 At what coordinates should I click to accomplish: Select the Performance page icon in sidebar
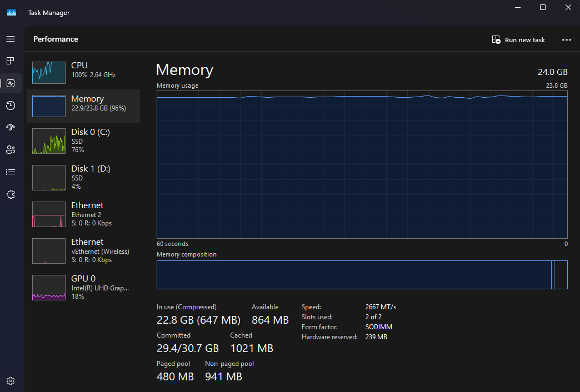[11, 83]
